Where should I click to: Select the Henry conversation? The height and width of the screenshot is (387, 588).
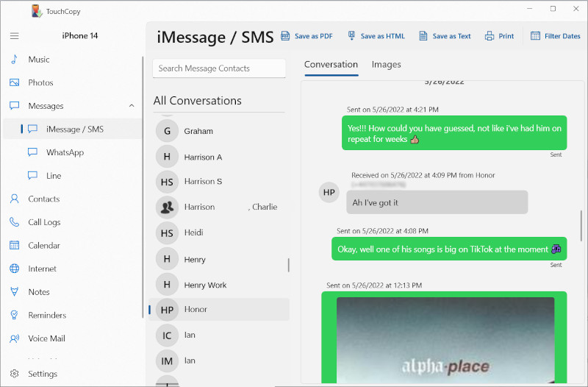(x=219, y=259)
